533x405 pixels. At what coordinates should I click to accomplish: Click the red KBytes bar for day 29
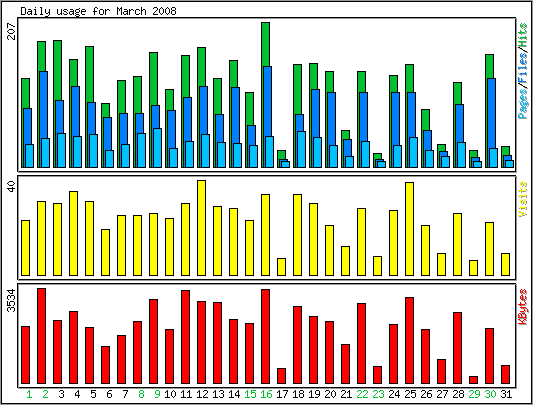tap(474, 380)
